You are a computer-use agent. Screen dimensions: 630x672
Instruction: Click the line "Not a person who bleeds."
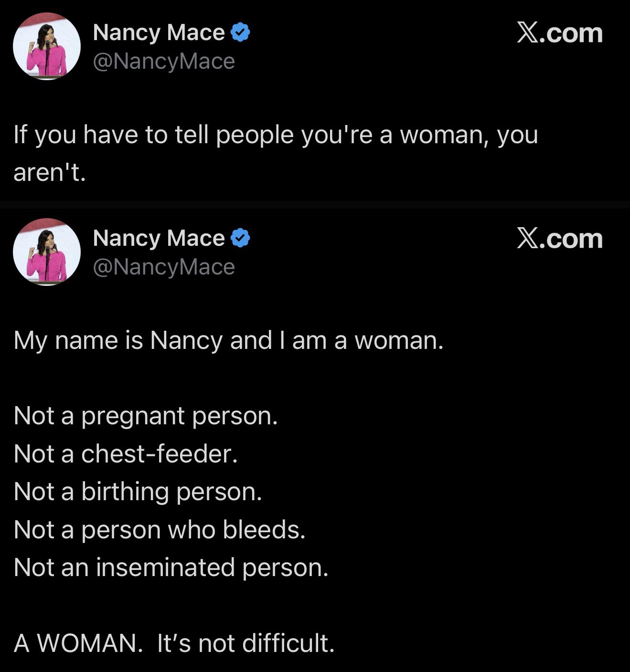[x=160, y=529]
